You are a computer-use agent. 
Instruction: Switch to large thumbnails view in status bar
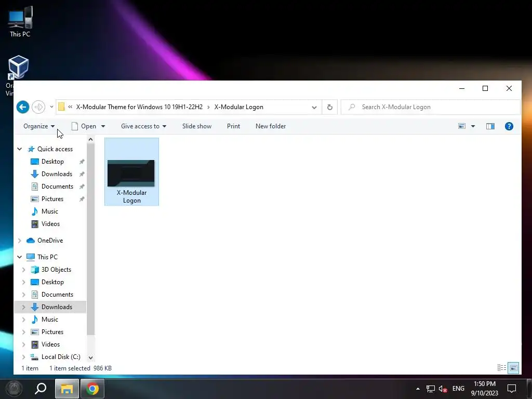pos(514,368)
